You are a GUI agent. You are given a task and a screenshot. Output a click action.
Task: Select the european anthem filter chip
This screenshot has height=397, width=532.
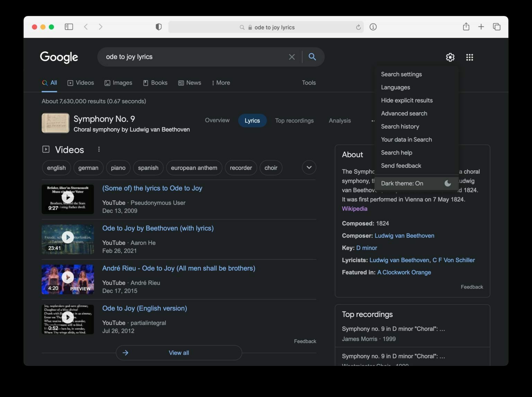coord(194,168)
